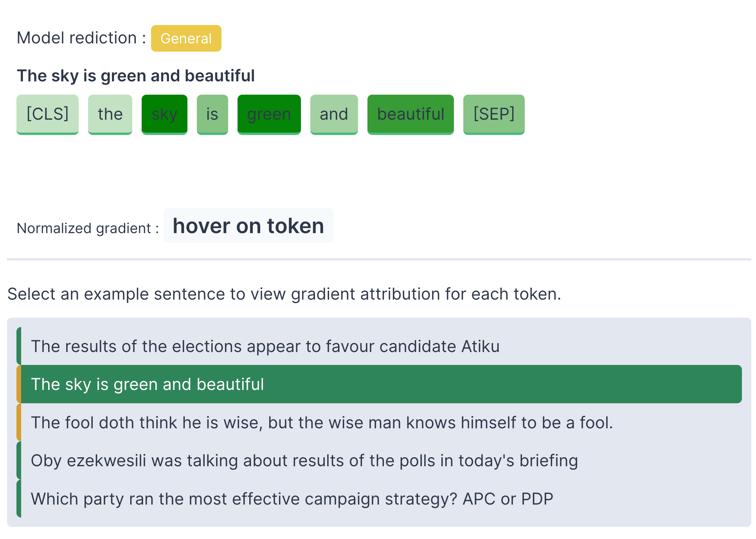Click the 'beautiful' token chip
This screenshot has height=539, width=756.
pyautogui.click(x=410, y=114)
